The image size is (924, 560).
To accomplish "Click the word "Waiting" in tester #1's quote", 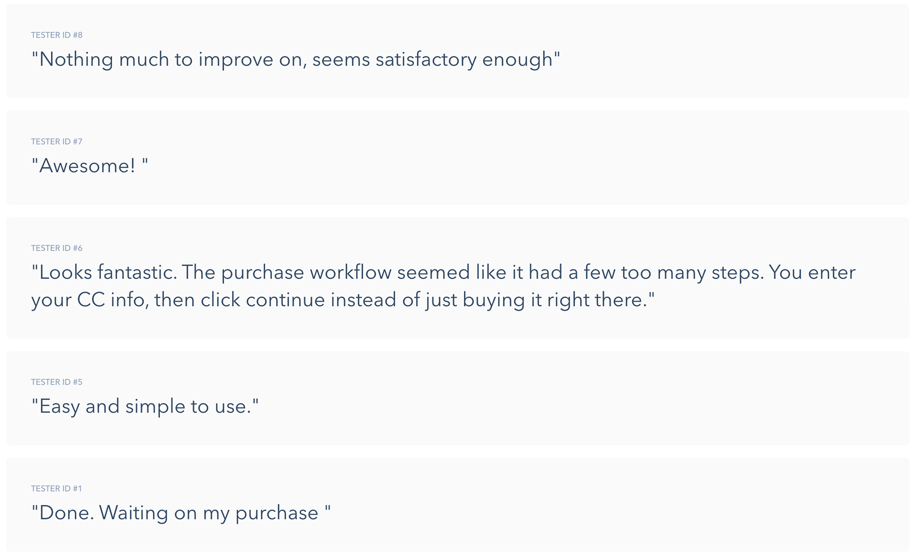I will pyautogui.click(x=134, y=513).
